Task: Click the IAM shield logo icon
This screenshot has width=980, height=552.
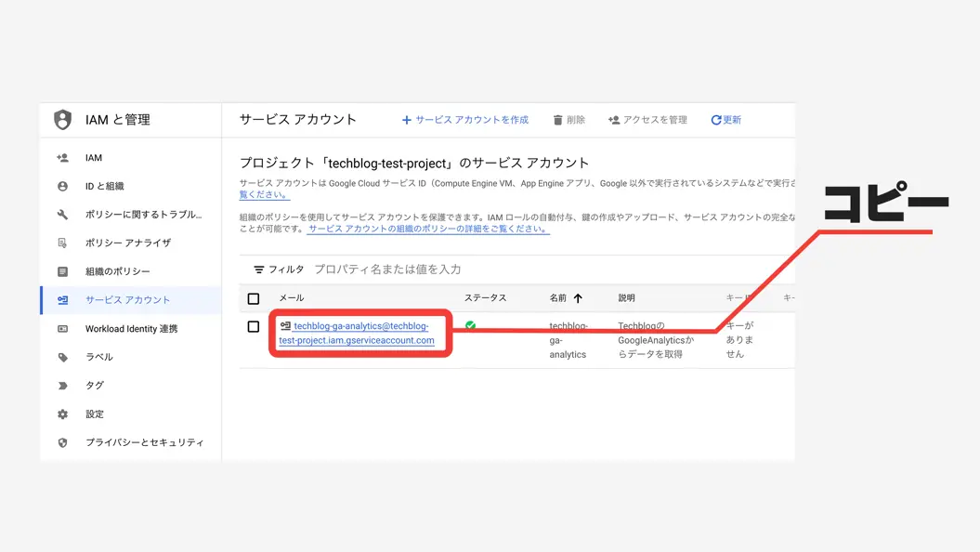Action: coord(62,119)
